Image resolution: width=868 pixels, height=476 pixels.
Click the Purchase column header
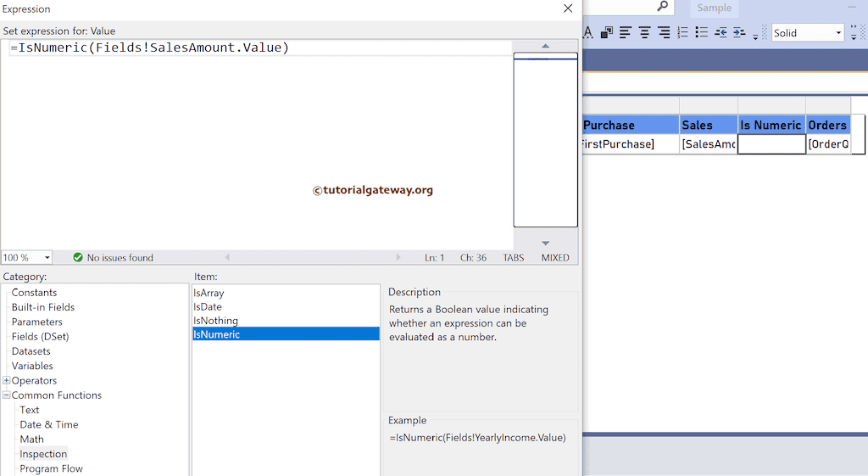[631, 125]
